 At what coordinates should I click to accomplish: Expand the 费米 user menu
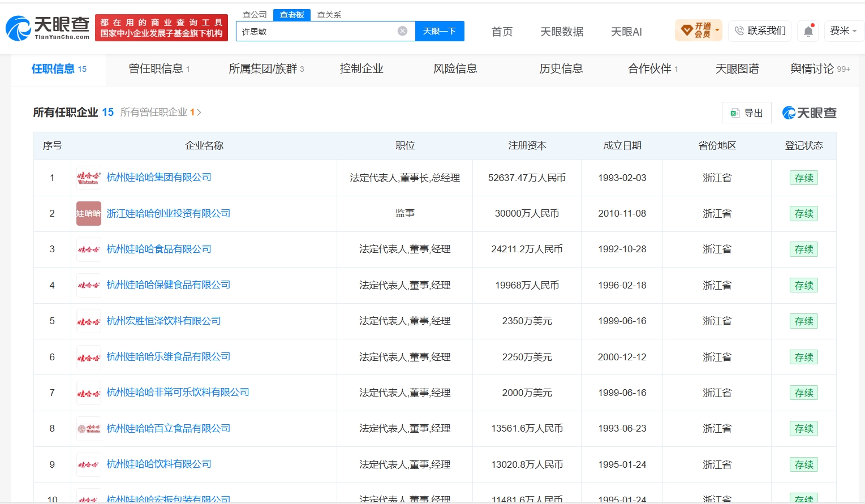843,31
